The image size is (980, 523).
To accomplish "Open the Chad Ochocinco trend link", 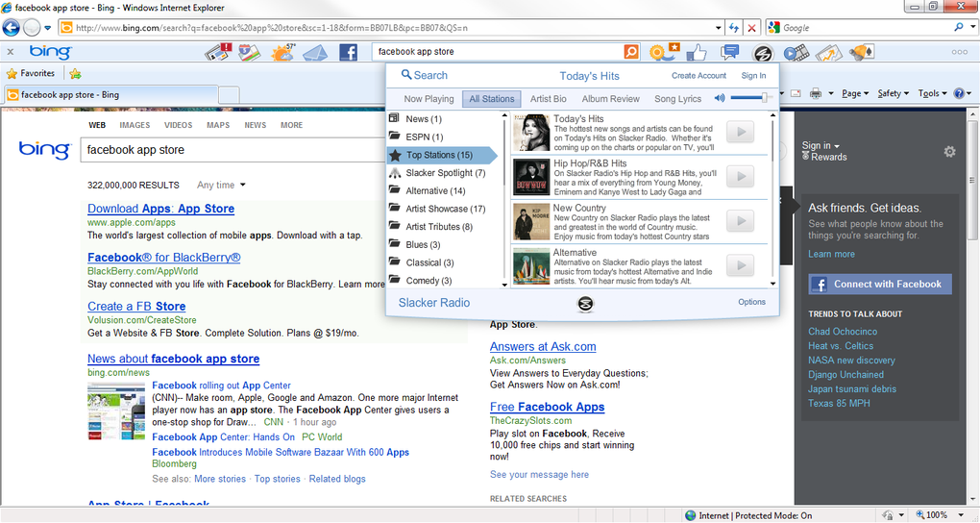I will (843, 332).
